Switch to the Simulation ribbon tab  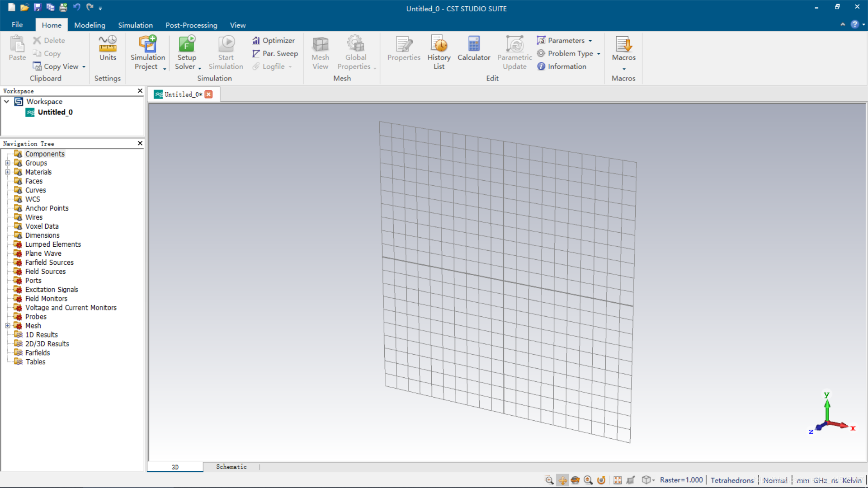coord(135,25)
